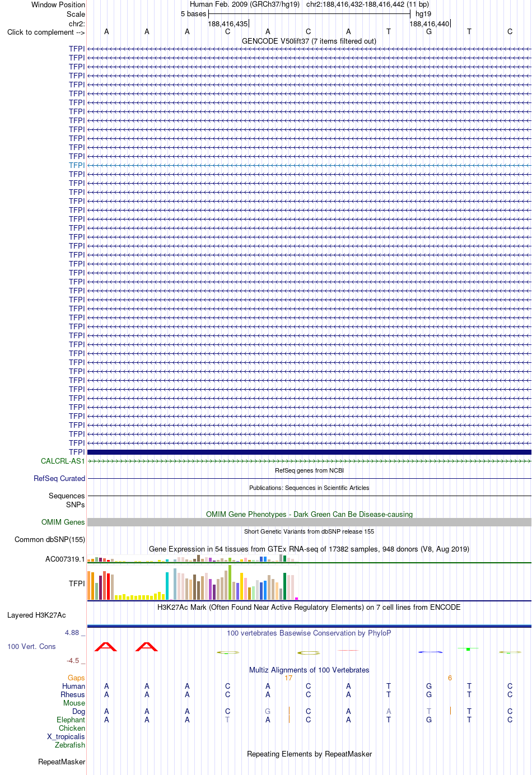532x775 pixels.
Task: Open 'Repeating Elements by RepeatMasker' title
Action: (x=309, y=754)
